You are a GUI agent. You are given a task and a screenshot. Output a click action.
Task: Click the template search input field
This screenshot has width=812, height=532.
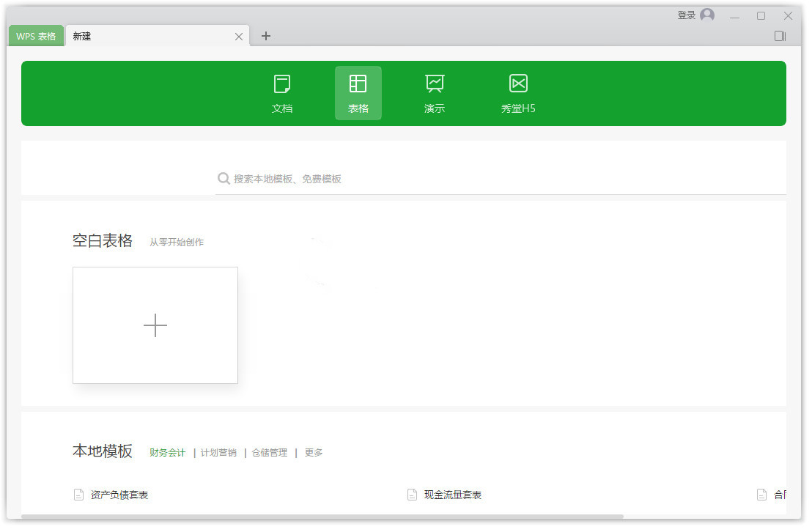(x=498, y=179)
